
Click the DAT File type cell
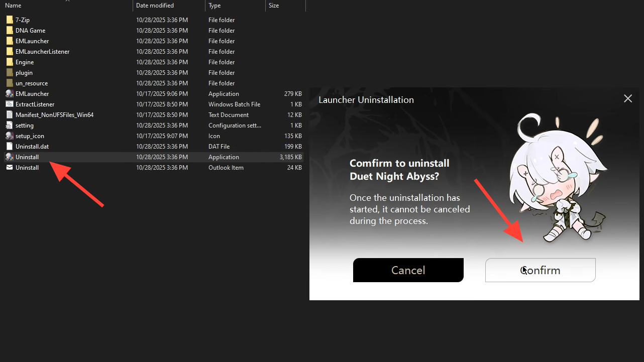click(219, 147)
